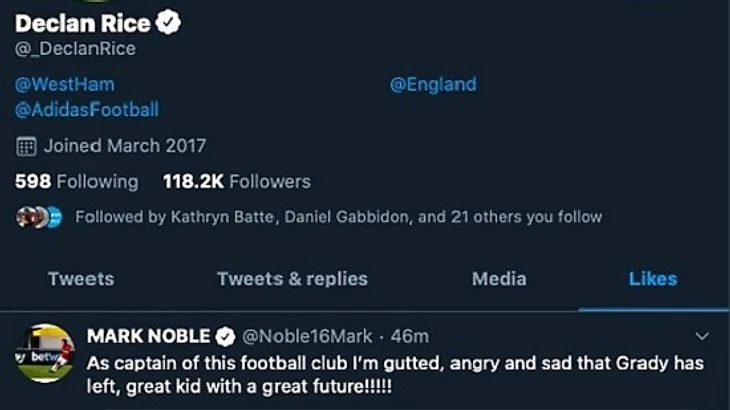Click the calendar icon beside Joined date
This screenshot has width=730, height=410.
pos(27,146)
